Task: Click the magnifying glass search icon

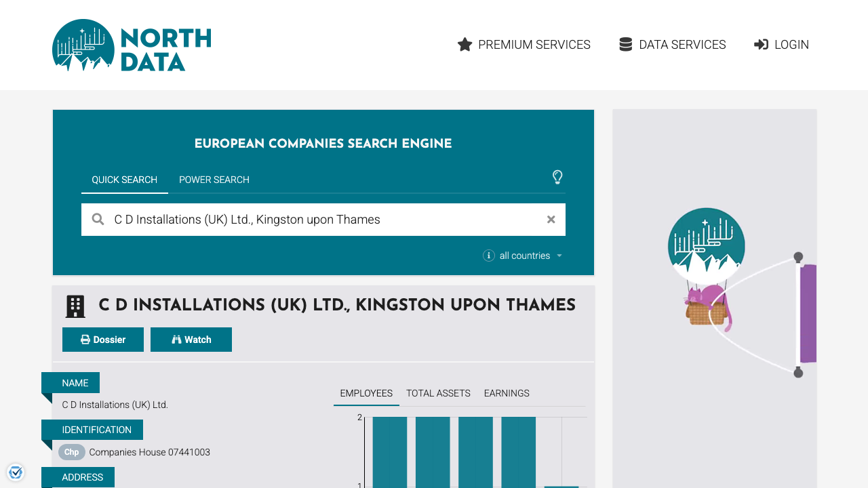Action: pos(98,220)
